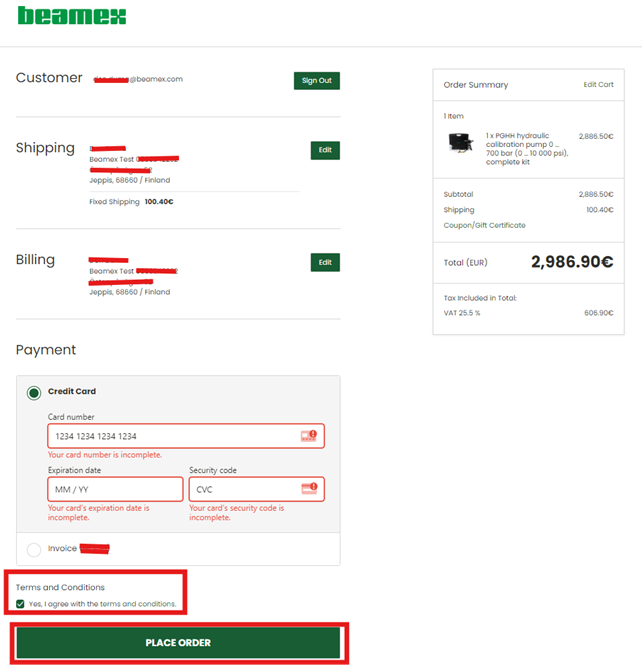Click the PLACE ORDER button
Image resolution: width=642 pixels, height=665 pixels.
pos(178,643)
